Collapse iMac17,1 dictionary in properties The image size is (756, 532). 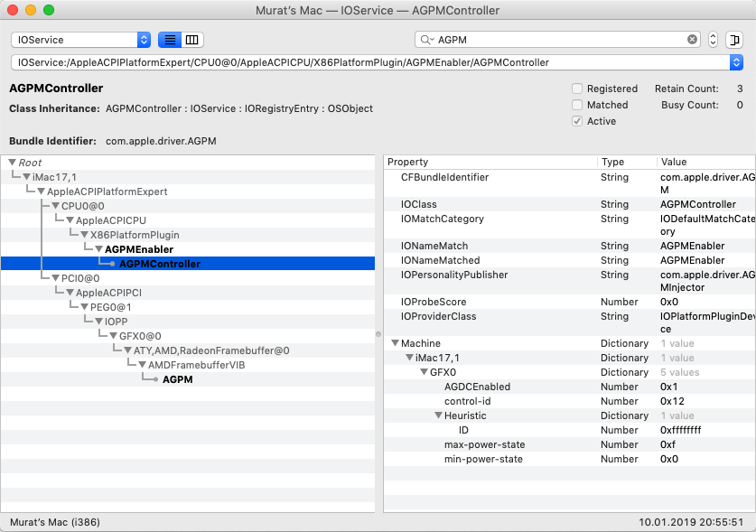coord(410,358)
